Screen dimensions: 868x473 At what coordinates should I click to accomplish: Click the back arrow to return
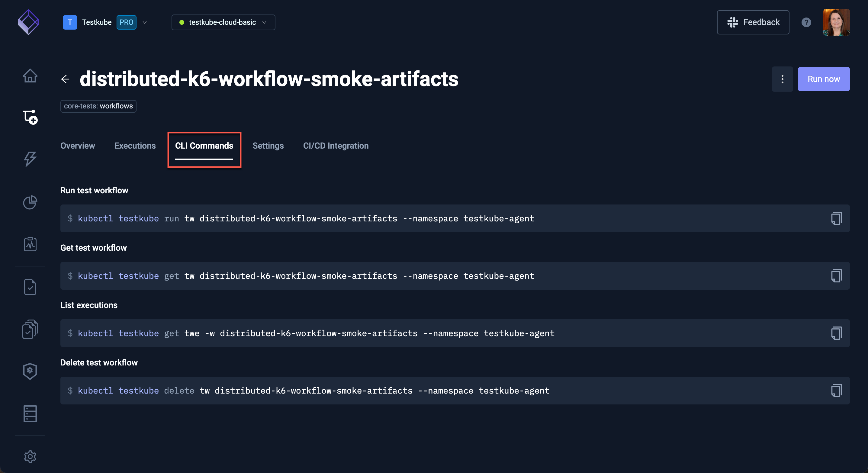coord(65,78)
